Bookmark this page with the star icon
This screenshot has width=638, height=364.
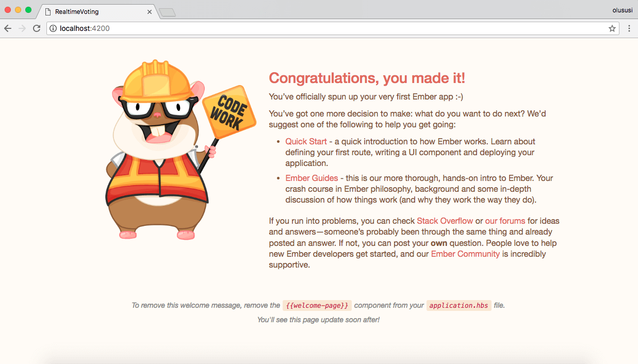(612, 28)
